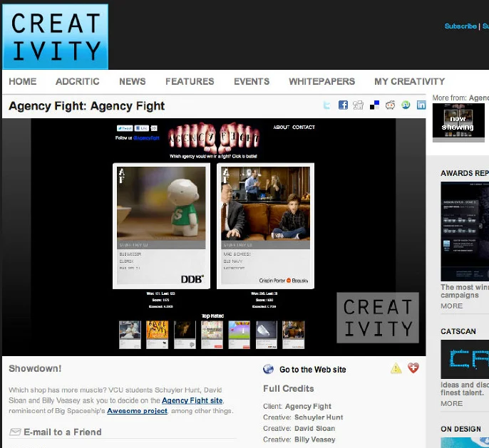Add to favorites with red heart icon
This screenshot has width=489, height=448.
(413, 368)
